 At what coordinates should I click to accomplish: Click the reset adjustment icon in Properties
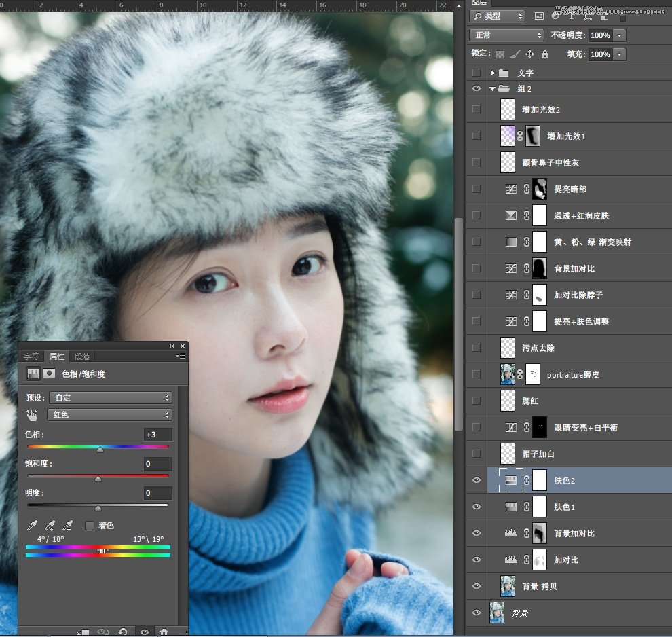point(123,632)
